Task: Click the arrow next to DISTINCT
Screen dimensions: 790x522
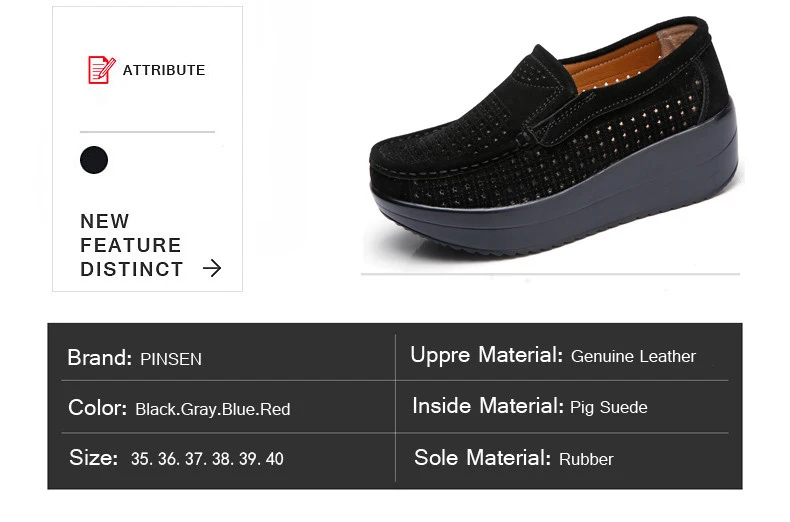Action: click(212, 268)
